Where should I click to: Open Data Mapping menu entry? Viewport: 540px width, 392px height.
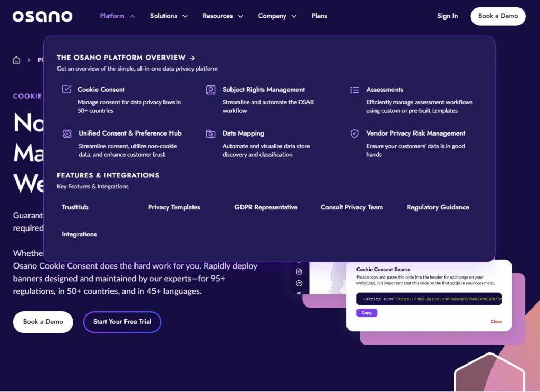[x=243, y=133]
